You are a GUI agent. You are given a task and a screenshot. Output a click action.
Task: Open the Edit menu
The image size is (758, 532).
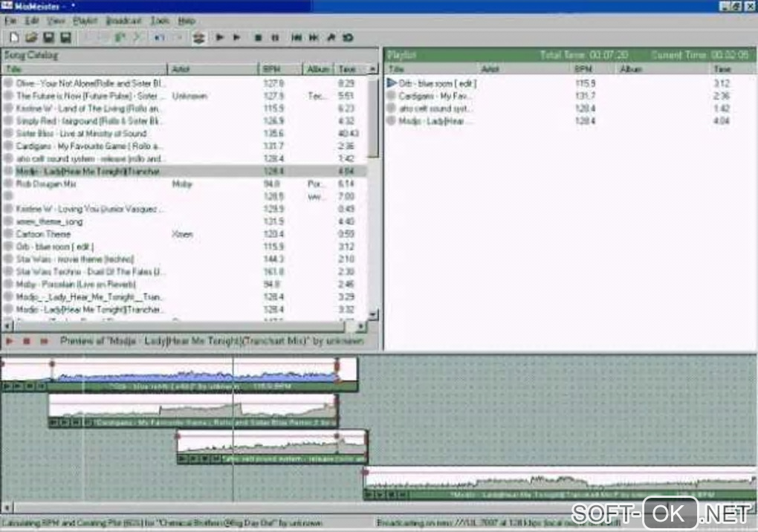coord(32,21)
